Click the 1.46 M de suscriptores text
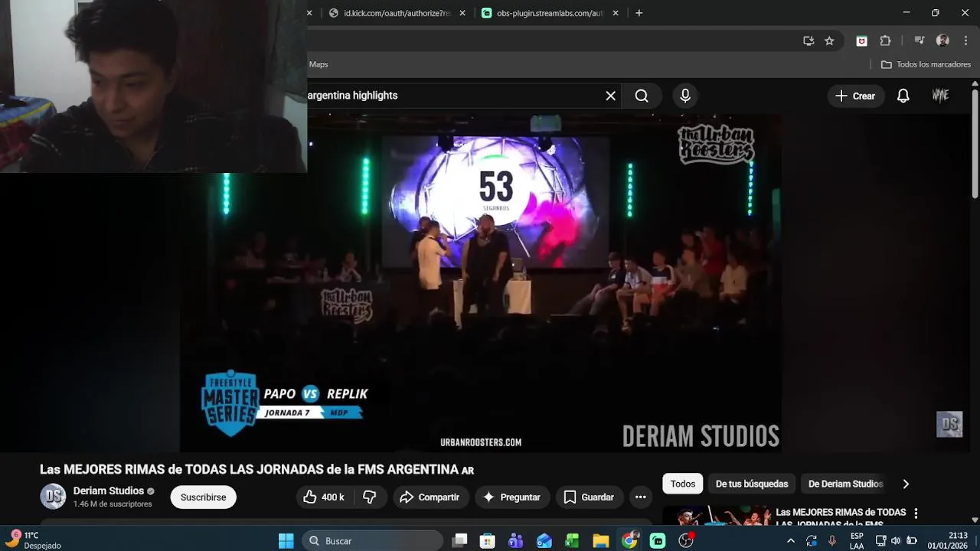 (x=113, y=504)
